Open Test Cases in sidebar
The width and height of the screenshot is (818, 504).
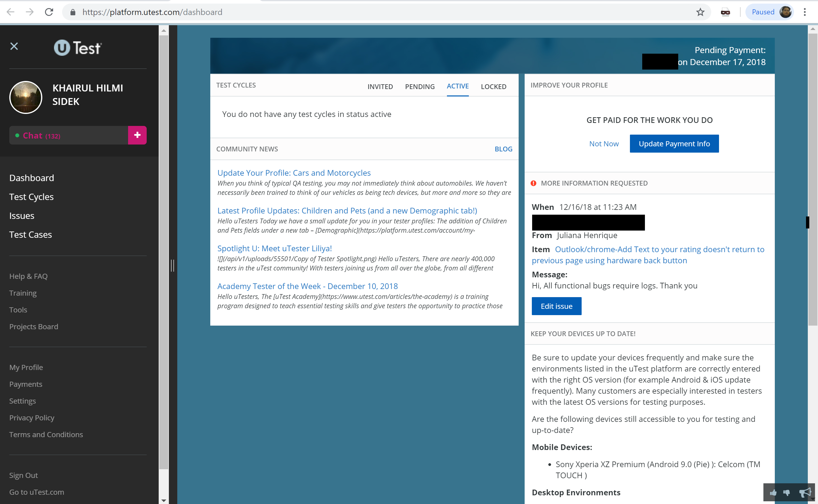coord(30,235)
